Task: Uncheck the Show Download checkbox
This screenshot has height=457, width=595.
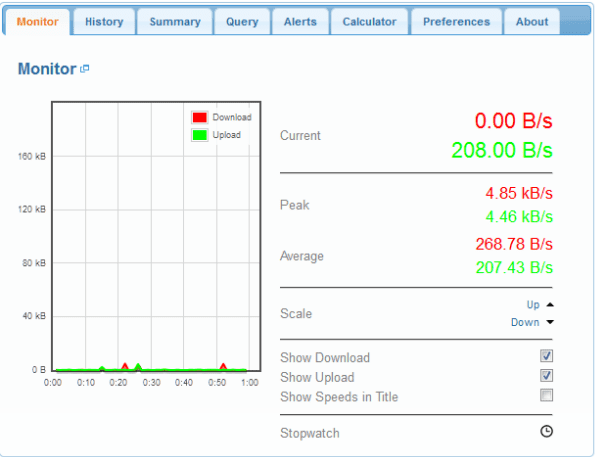Action: 546,356
